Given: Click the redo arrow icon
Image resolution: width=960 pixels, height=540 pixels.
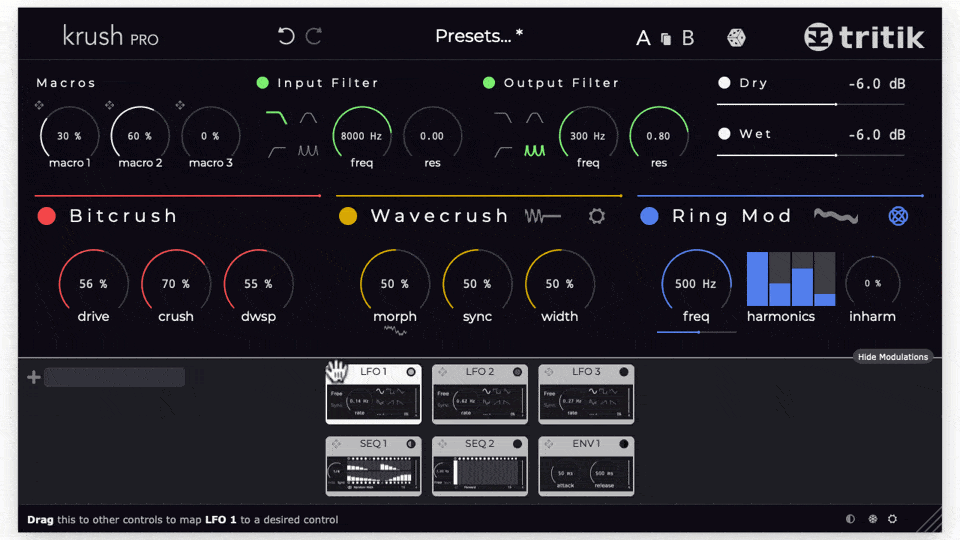Looking at the screenshot, I should [x=314, y=37].
